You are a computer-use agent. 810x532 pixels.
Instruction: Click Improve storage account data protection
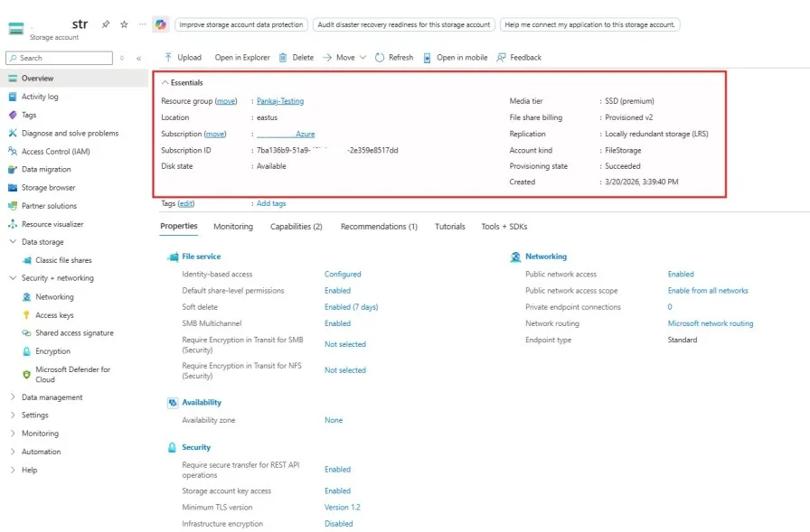point(241,24)
